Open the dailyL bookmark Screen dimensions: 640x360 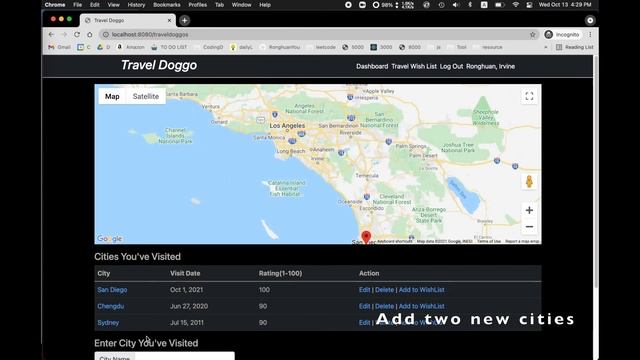coord(242,47)
